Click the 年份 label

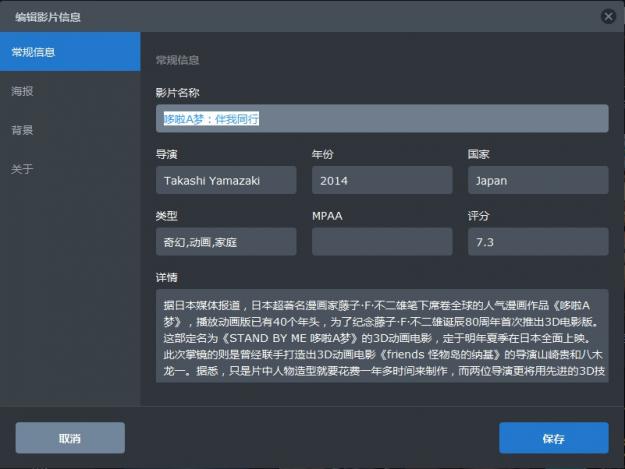pos(322,154)
